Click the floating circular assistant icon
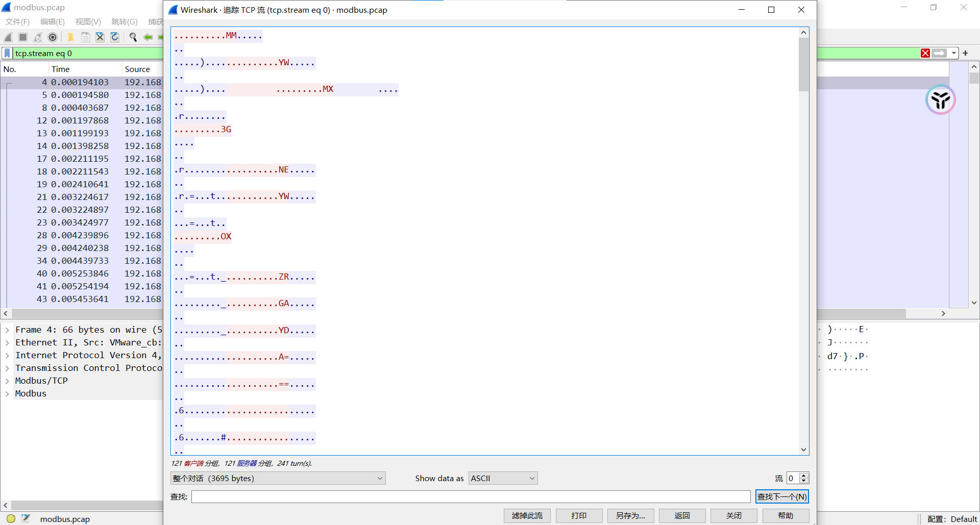Image resolution: width=980 pixels, height=525 pixels. [940, 99]
